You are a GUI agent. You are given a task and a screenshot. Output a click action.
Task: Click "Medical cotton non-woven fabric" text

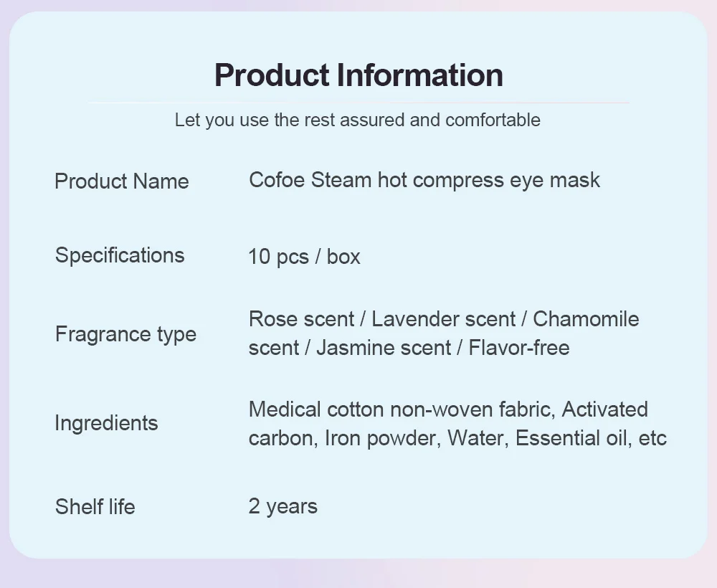tap(400, 409)
